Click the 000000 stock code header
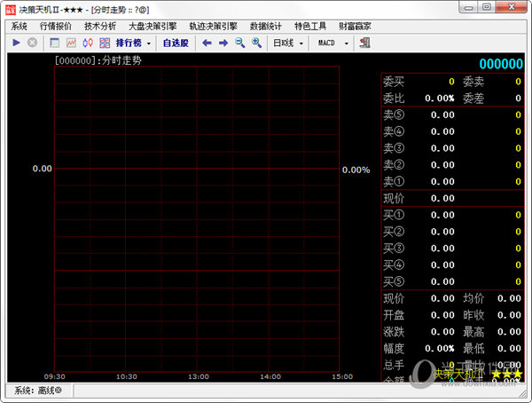Viewport: 532px width, 403px height. (x=500, y=64)
